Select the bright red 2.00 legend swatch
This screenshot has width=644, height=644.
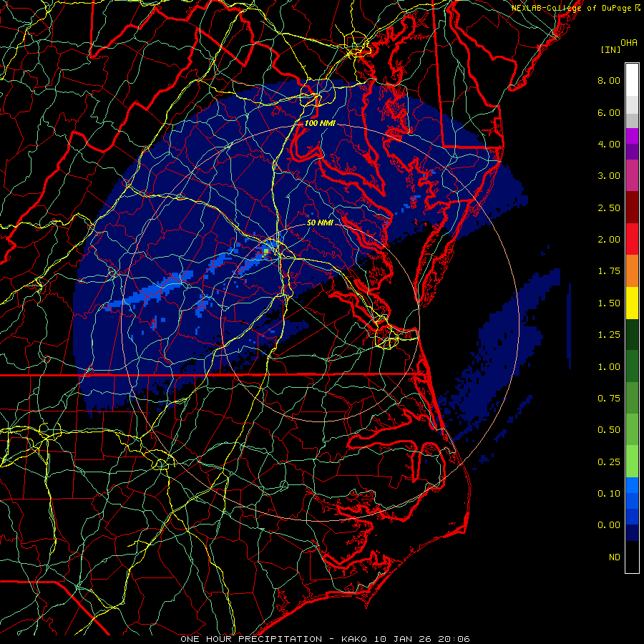click(632, 239)
